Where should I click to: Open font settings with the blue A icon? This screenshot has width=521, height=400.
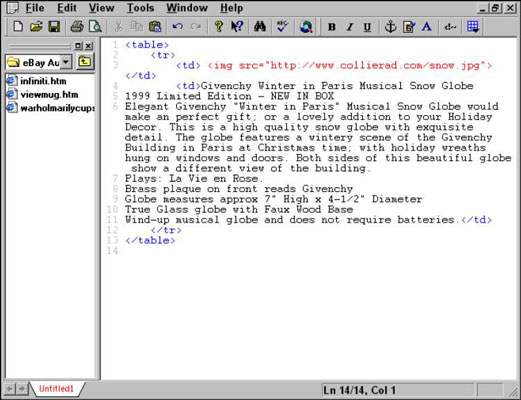point(427,26)
